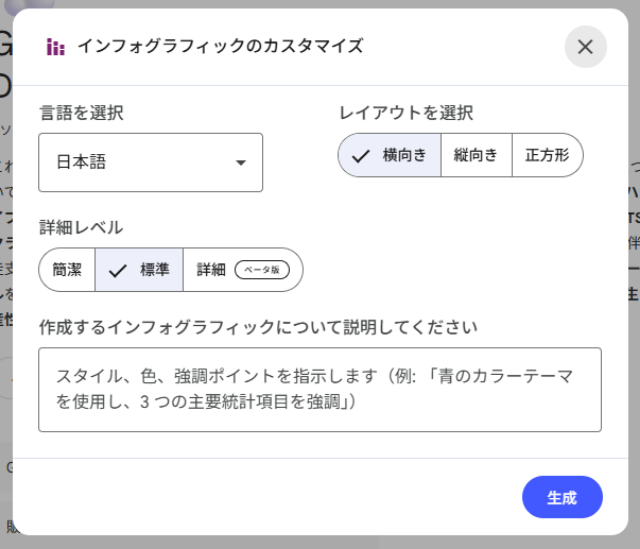Click the 作成するインフォグラフィック description label
Screen dimensions: 640x549
pyautogui.click(x=258, y=327)
